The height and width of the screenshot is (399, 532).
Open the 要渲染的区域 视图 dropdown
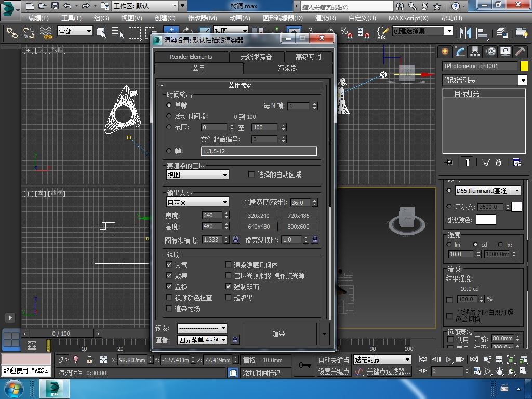tap(197, 175)
